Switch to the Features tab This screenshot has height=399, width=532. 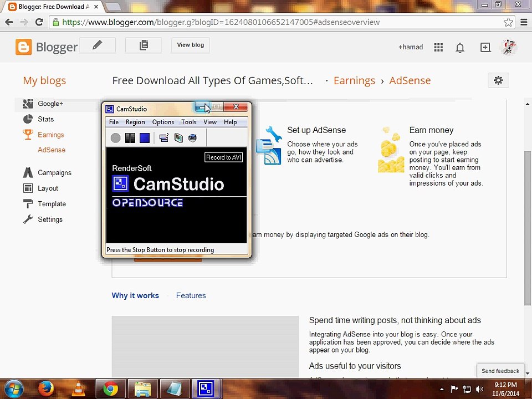coord(191,295)
